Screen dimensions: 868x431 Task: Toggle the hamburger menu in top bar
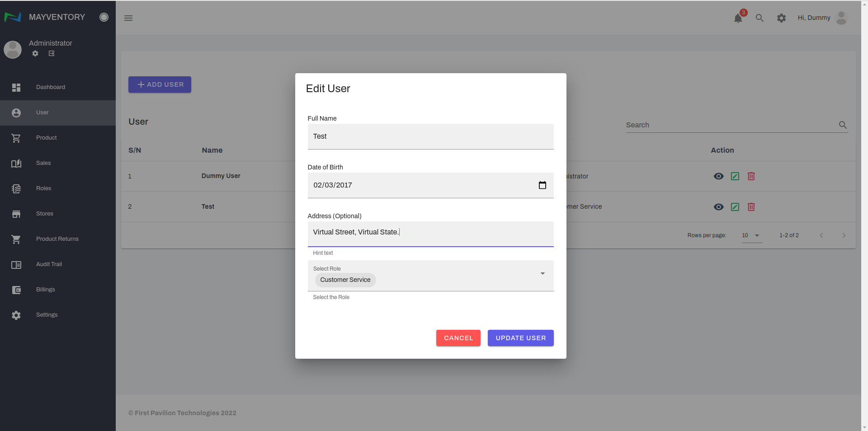[x=128, y=18]
